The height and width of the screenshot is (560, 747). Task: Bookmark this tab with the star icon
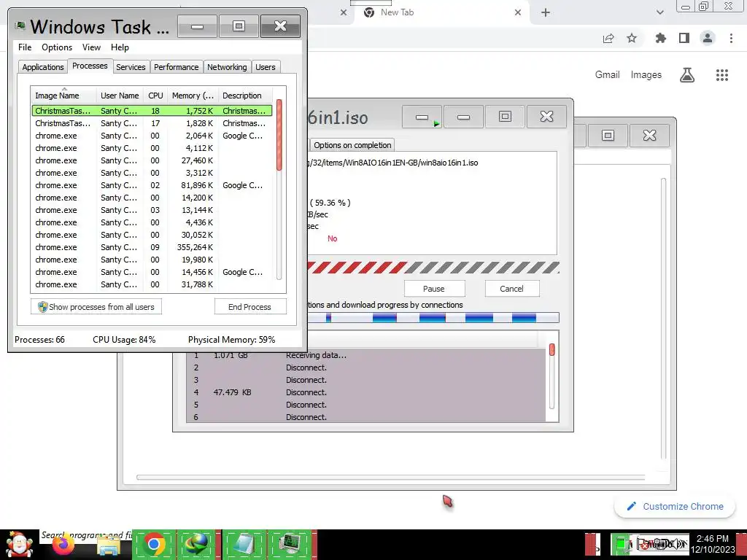pos(632,38)
